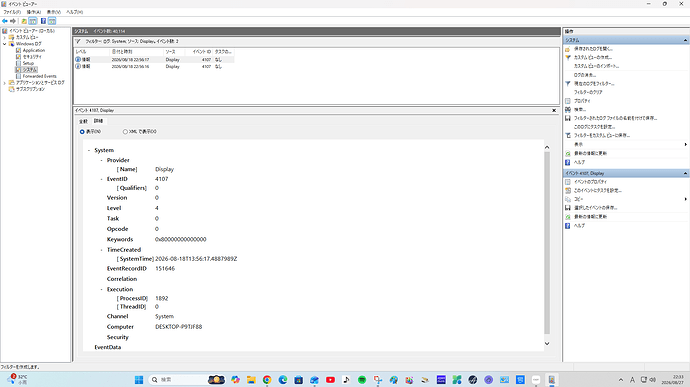This screenshot has height=387, width=690.
Task: Click the EventRecordID value 151646
Action: click(165, 269)
